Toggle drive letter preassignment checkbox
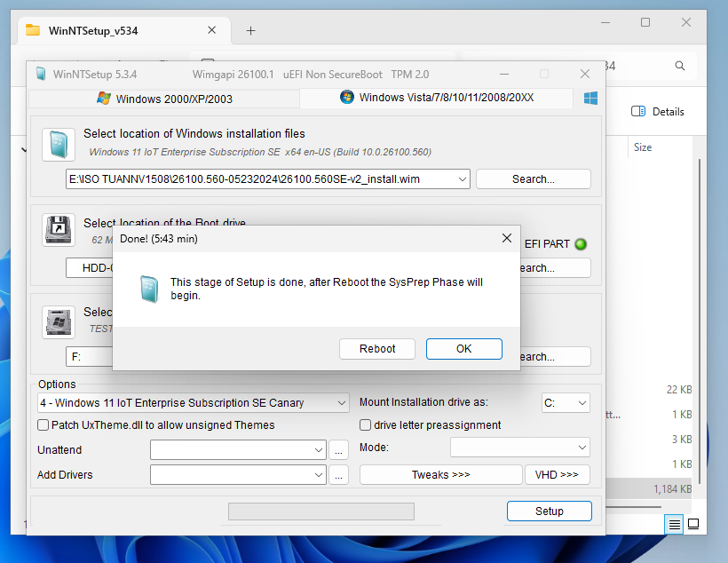The width and height of the screenshot is (728, 563). 366,425
